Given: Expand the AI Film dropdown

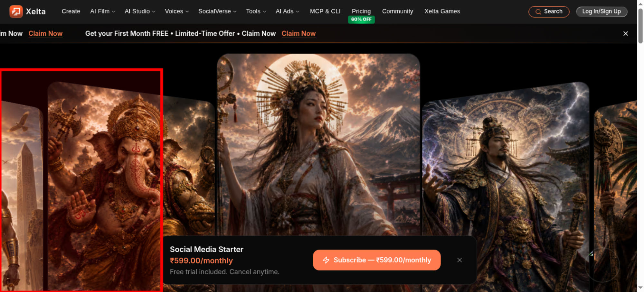Looking at the screenshot, I should 102,11.
